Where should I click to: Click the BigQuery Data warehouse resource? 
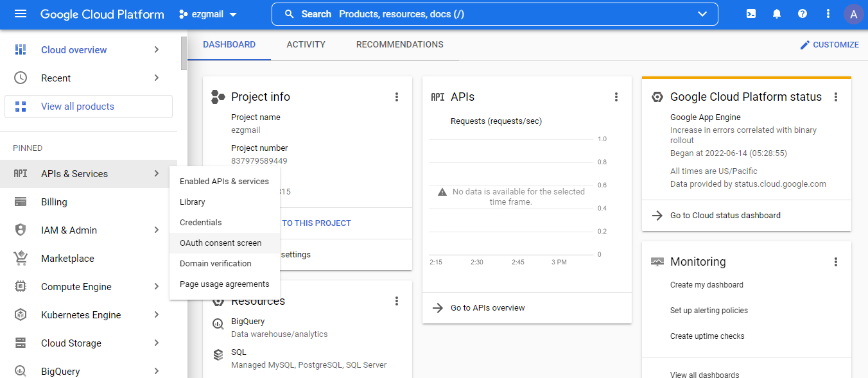[x=279, y=327]
